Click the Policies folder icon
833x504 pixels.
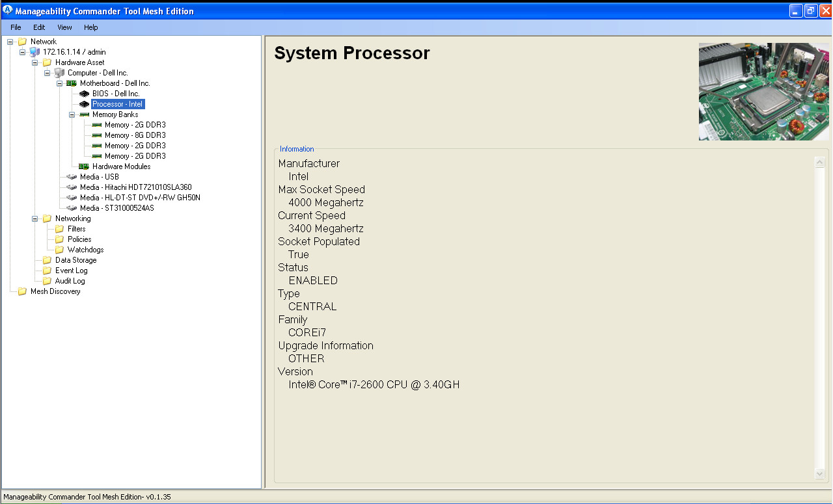point(59,239)
